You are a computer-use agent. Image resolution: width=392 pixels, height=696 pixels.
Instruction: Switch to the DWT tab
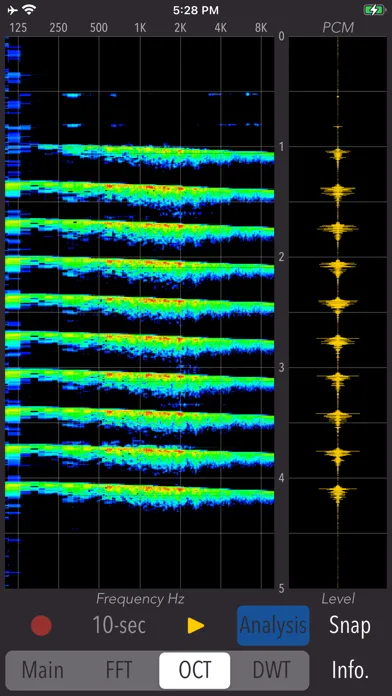coord(271,670)
